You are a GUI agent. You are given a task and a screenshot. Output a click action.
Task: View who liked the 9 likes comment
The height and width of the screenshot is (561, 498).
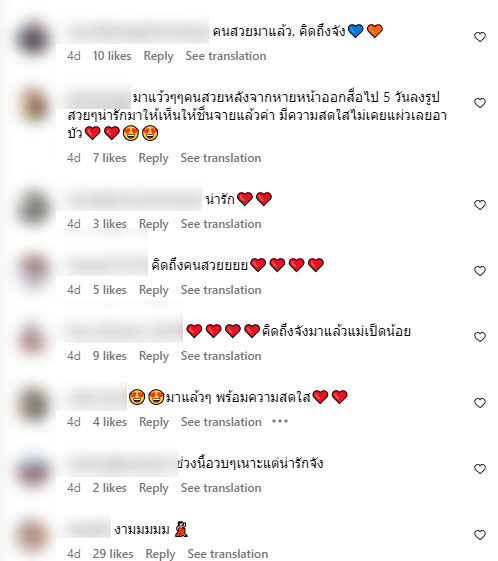(x=110, y=356)
